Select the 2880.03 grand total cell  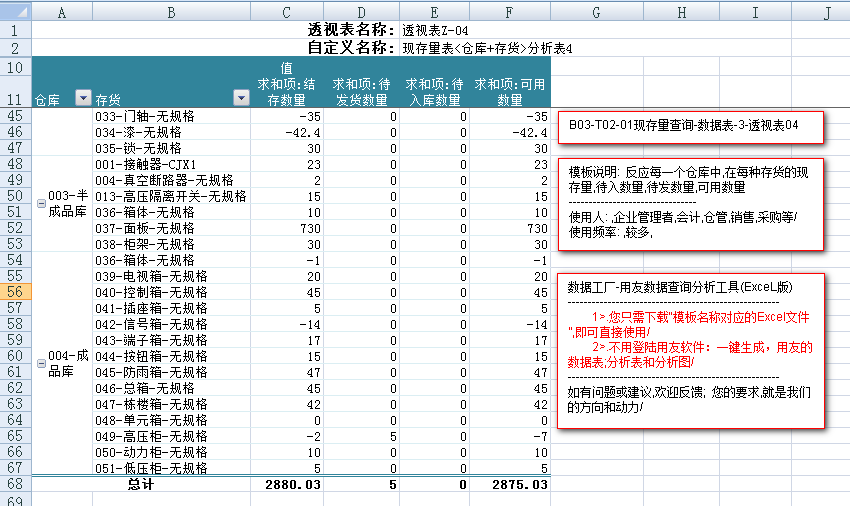coord(286,484)
